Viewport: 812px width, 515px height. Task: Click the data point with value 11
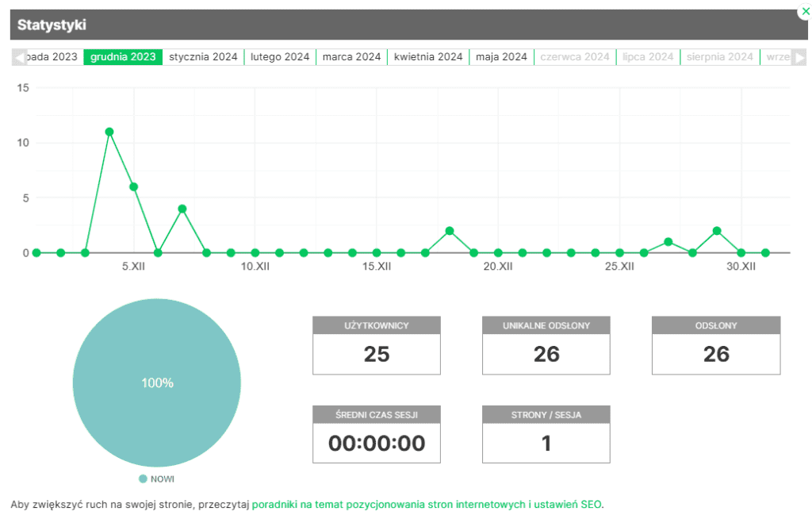pos(109,132)
